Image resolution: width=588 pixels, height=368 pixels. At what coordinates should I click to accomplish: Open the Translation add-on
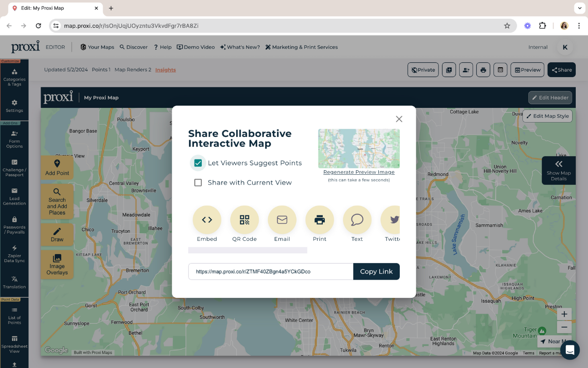(14, 282)
